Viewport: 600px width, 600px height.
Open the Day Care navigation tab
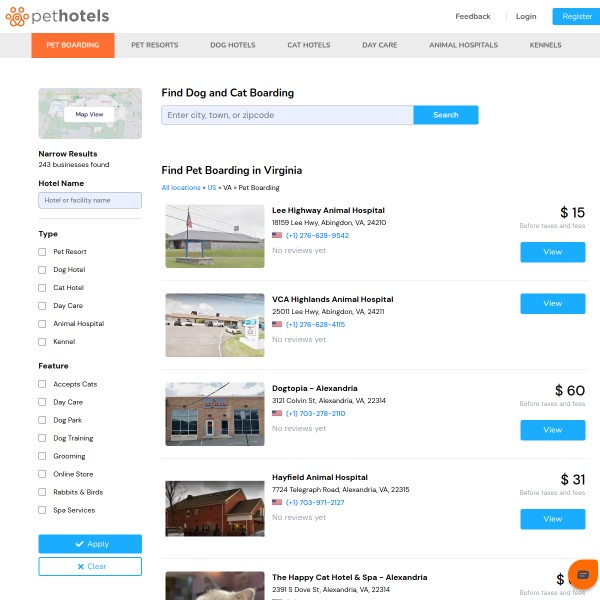coord(380,45)
